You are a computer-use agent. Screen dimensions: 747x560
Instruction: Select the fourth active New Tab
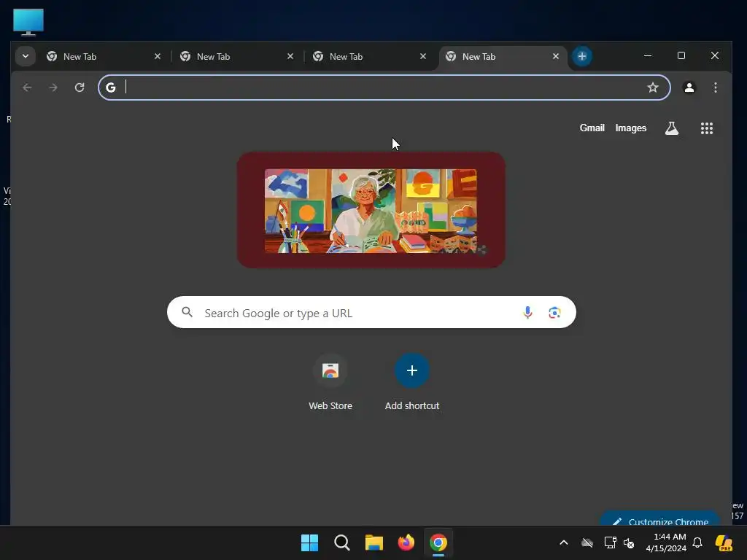coord(503,57)
